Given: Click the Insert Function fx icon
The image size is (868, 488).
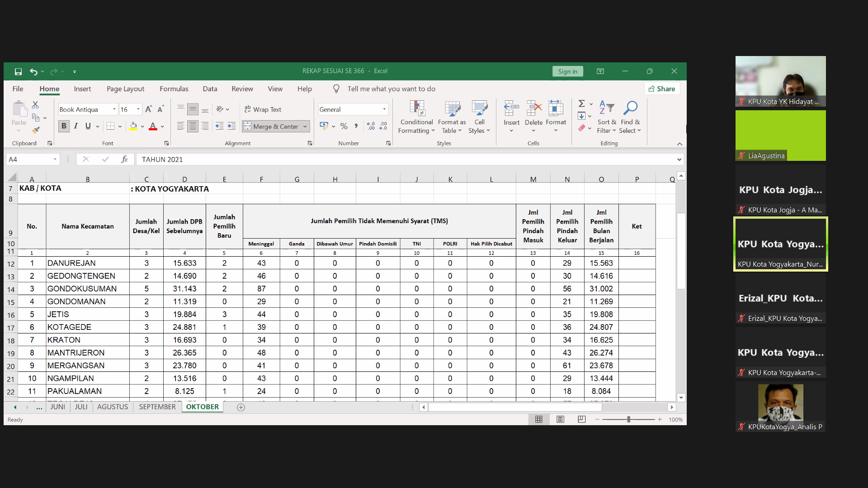Looking at the screenshot, I should coord(124,159).
